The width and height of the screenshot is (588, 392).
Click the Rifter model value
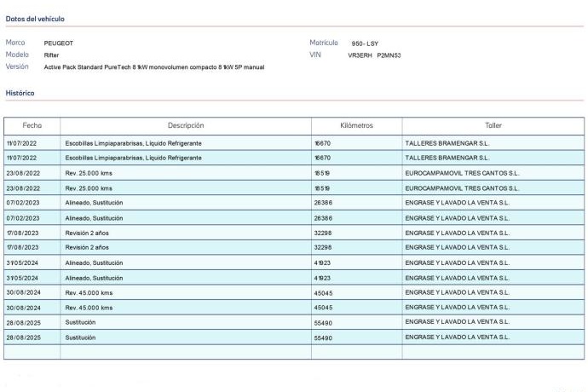point(51,55)
